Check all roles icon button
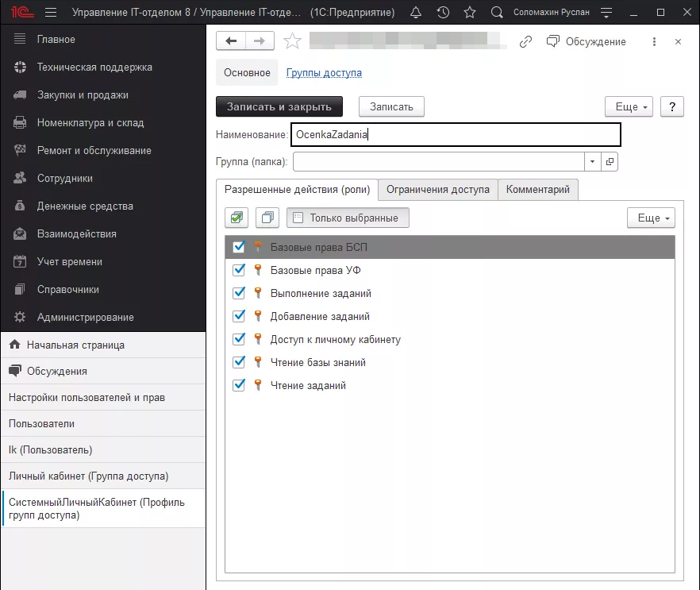 [x=237, y=218]
